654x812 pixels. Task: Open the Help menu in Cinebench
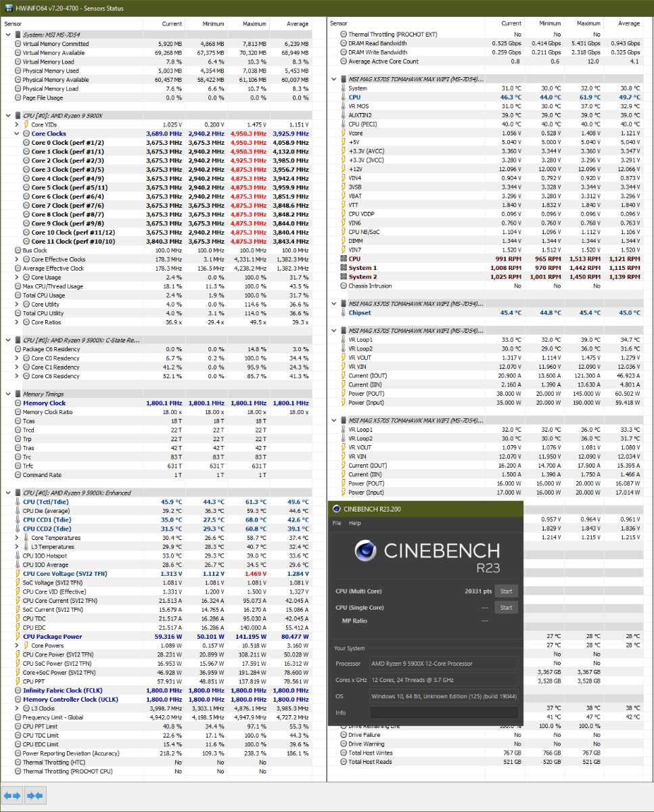pos(354,523)
